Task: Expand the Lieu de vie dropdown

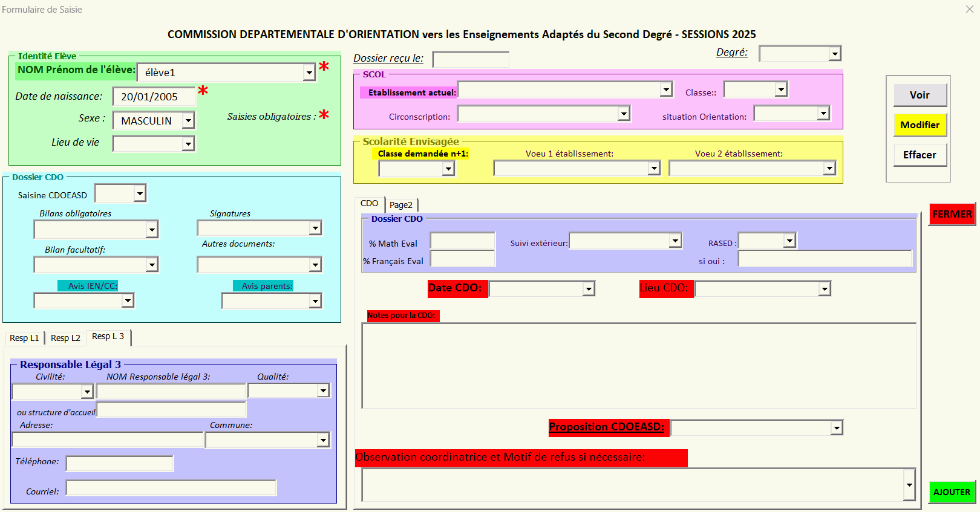Action: [x=188, y=144]
